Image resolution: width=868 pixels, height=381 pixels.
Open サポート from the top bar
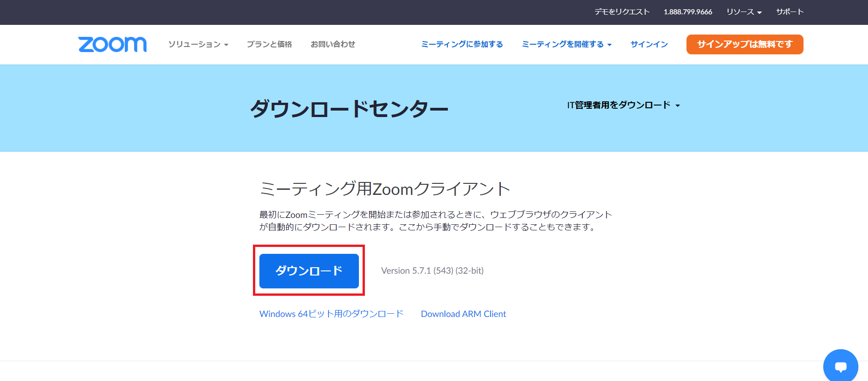[x=789, y=12]
